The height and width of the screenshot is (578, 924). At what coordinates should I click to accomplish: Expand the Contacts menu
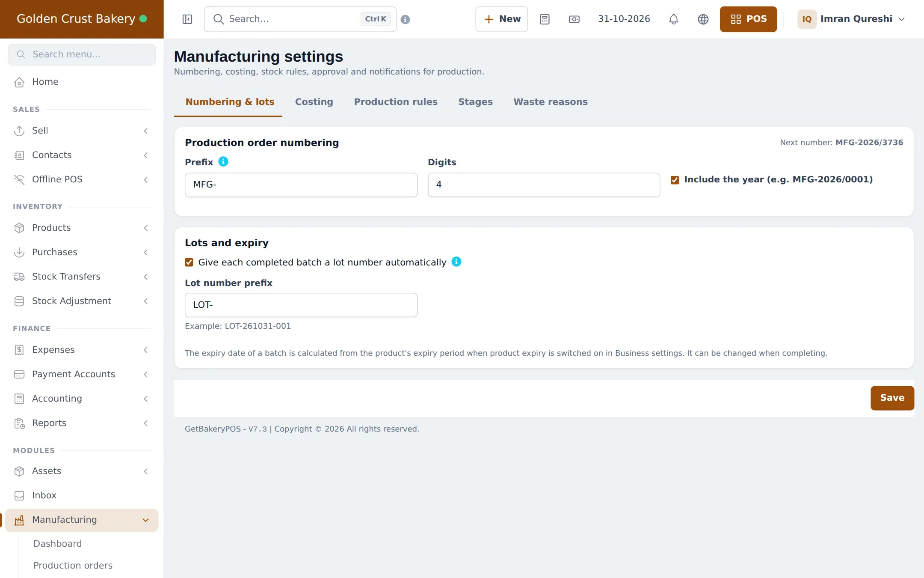coord(82,155)
